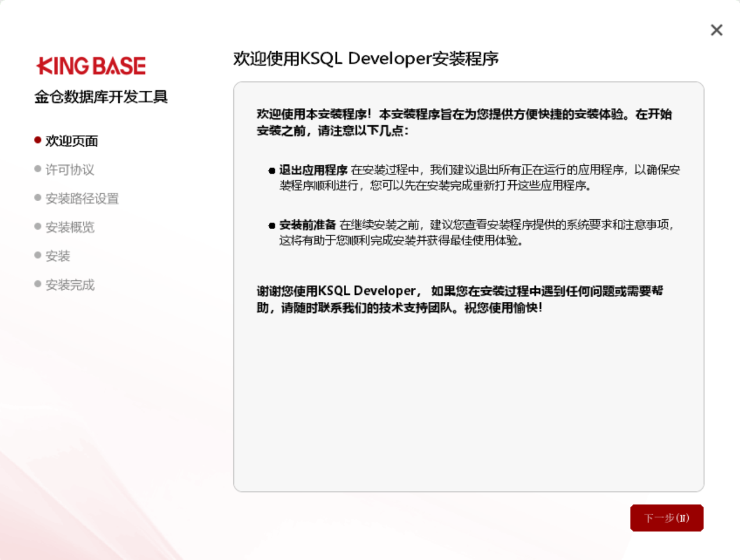Screen dimensions: 740x560
Task: Close the KSQL Developer installer
Action: 716,30
